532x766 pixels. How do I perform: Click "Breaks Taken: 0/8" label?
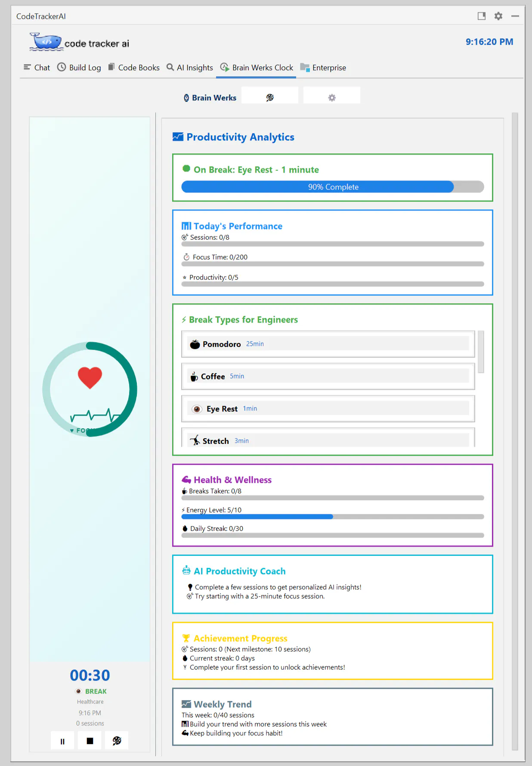pyautogui.click(x=215, y=491)
